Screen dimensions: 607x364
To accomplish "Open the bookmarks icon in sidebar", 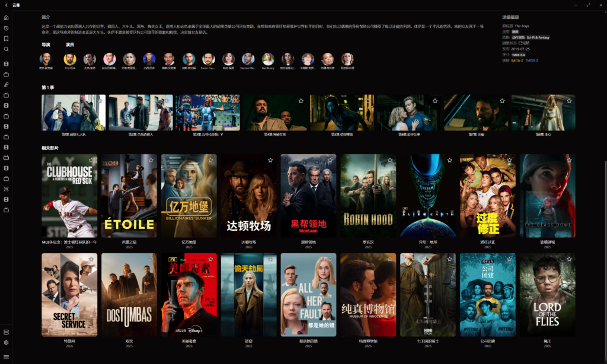I will coord(6,39).
